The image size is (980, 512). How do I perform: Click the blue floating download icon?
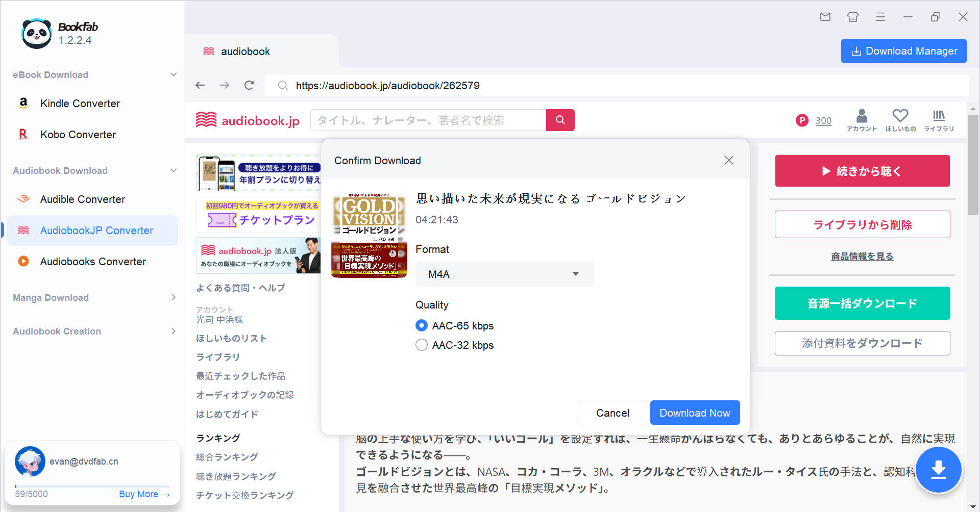click(938, 470)
